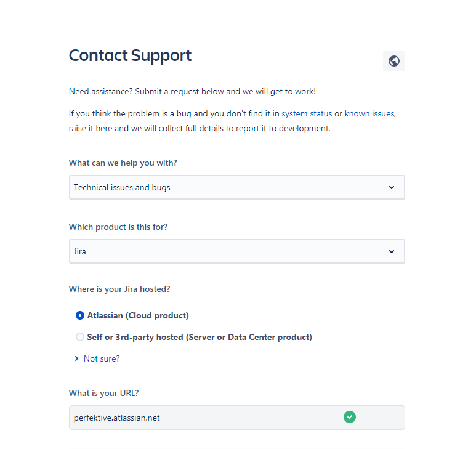The width and height of the screenshot is (476, 449).
Task: Click the "Which product is this for?" label
Action: click(x=118, y=227)
